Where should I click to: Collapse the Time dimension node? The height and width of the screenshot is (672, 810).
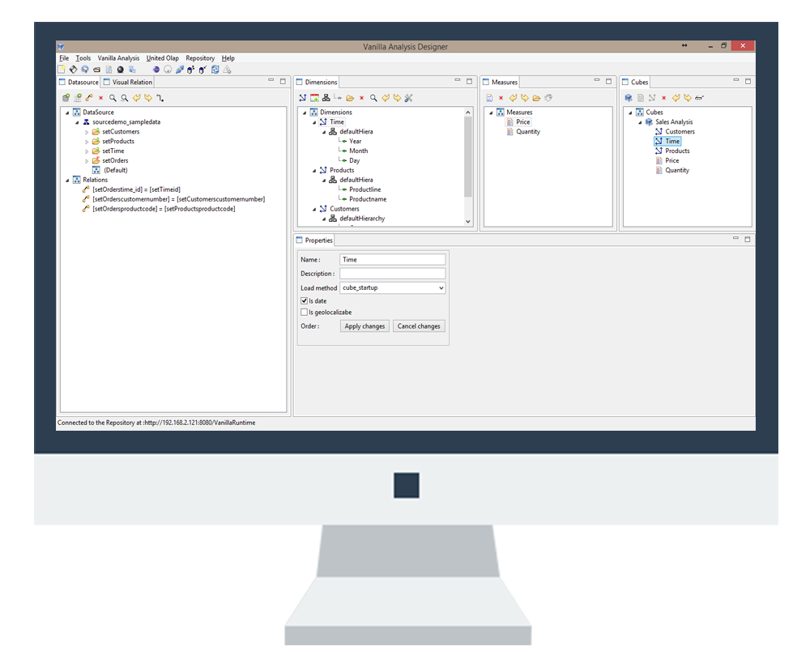pos(314,122)
